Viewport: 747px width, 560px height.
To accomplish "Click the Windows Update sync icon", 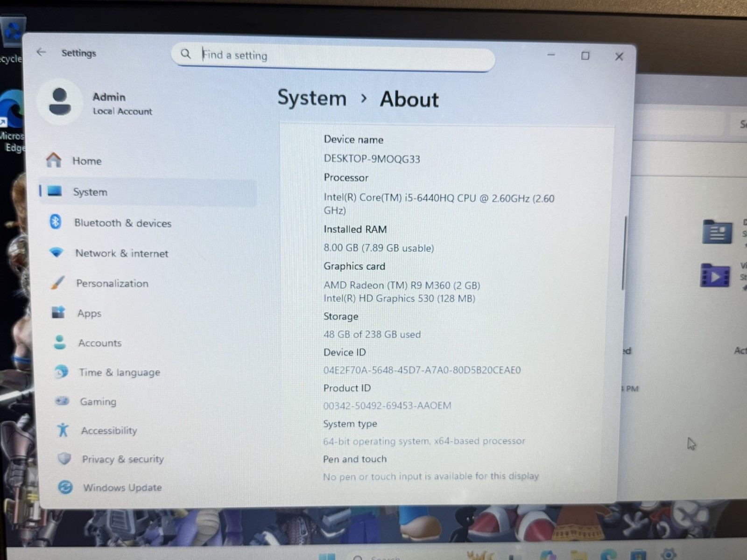I will (x=65, y=487).
